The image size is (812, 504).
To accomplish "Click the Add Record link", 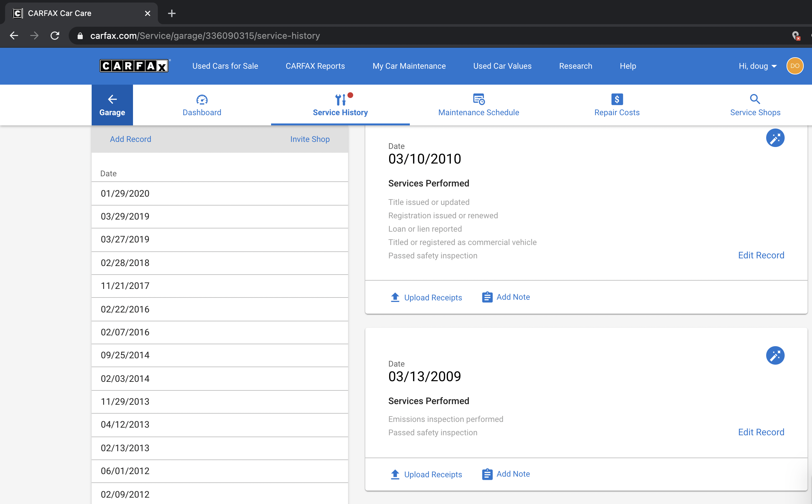I will [130, 139].
